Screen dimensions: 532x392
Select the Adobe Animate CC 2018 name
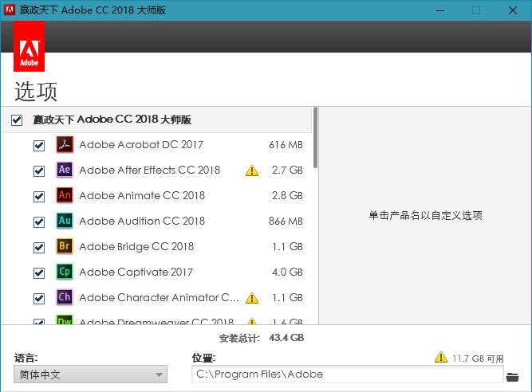click(142, 195)
